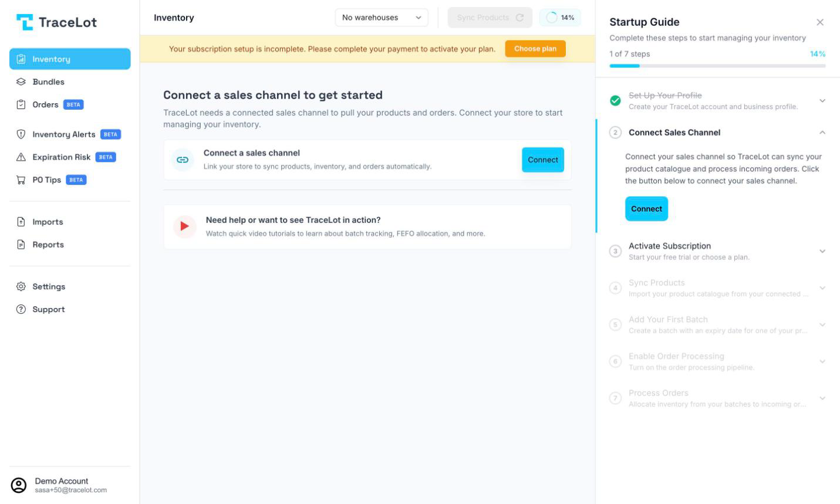Open the video tutorials help card
Image resolution: width=840 pixels, height=504 pixels.
click(x=367, y=226)
